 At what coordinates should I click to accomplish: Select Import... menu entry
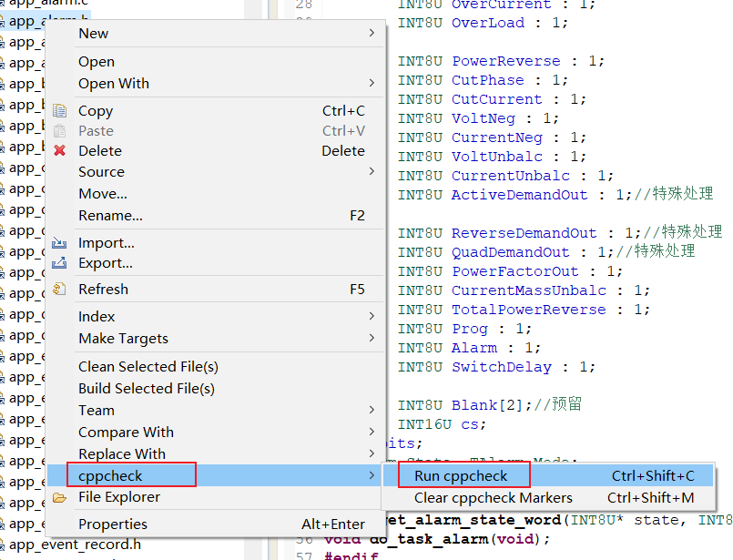(x=216, y=242)
